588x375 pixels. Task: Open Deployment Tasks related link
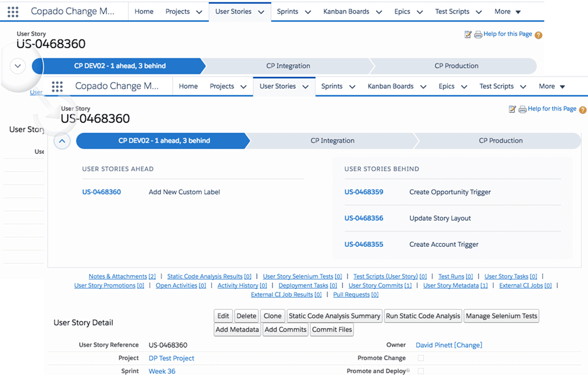[x=308, y=286]
